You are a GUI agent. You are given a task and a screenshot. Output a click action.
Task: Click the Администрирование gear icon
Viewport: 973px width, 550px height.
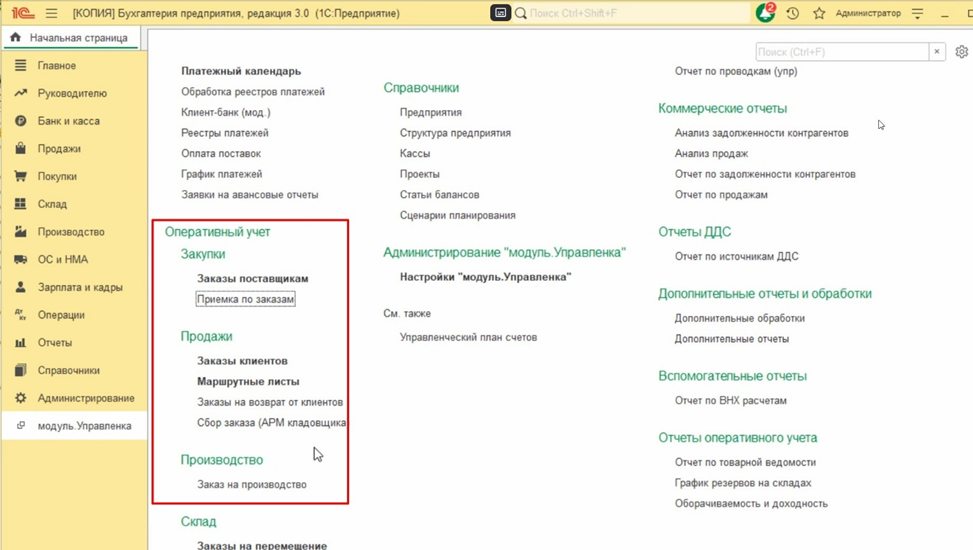tap(20, 398)
